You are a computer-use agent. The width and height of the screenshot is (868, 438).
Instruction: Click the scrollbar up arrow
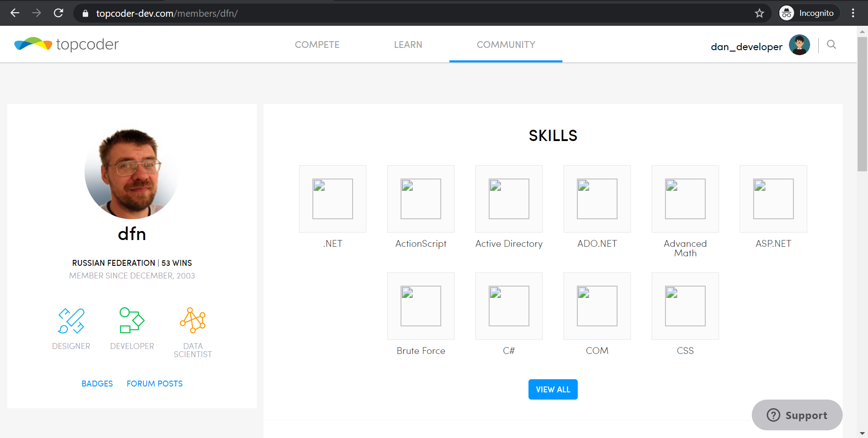(x=862, y=31)
